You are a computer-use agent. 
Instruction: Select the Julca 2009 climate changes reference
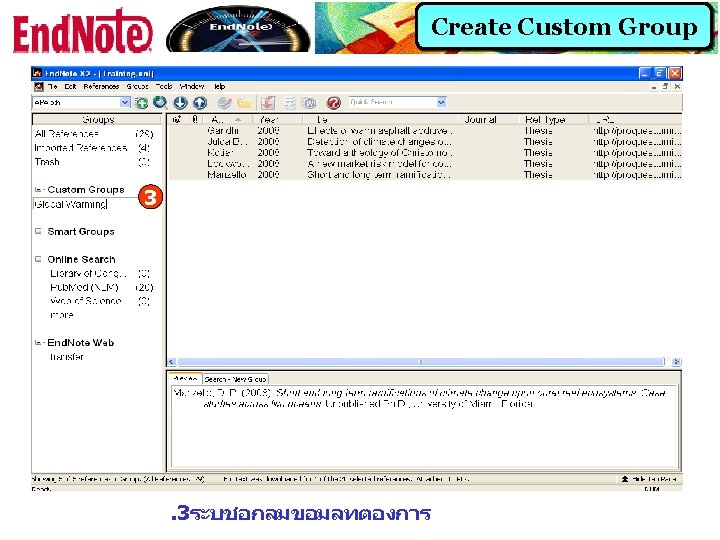pyautogui.click(x=425, y=142)
